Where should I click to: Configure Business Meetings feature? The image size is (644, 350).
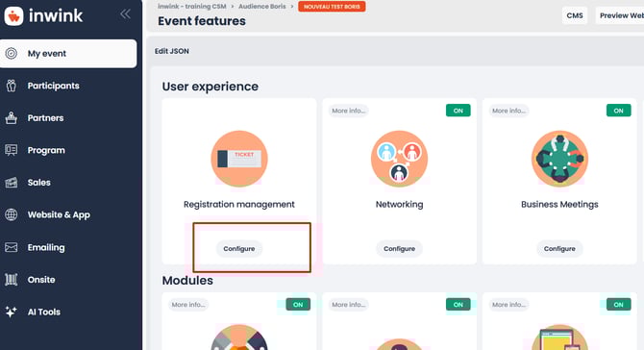click(559, 249)
